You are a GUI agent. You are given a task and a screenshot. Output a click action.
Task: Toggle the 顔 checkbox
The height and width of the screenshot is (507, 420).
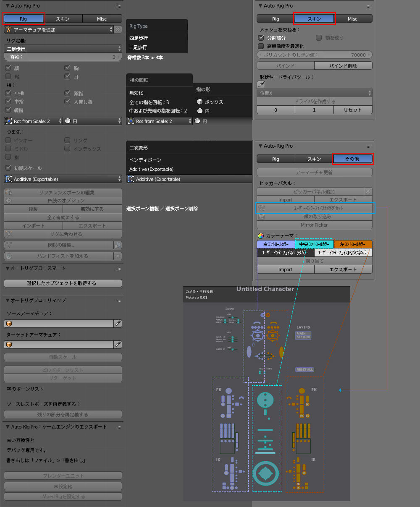point(8,68)
